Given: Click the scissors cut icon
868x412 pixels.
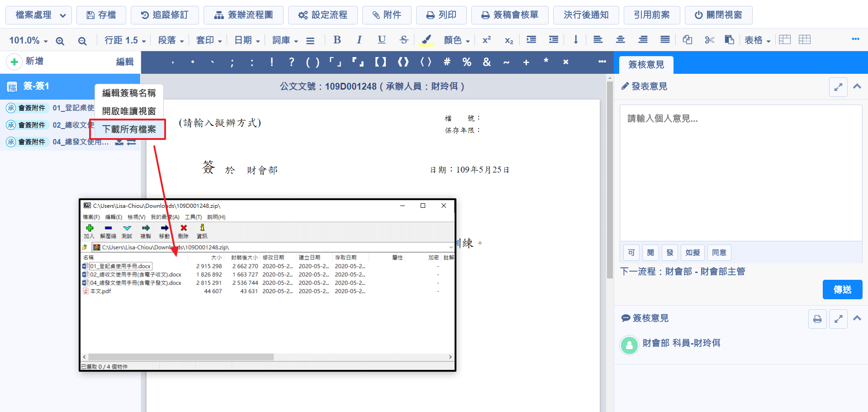Looking at the screenshot, I should 709,40.
